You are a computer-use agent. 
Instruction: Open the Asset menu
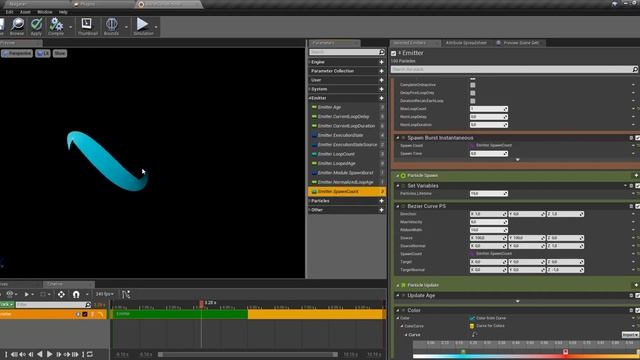click(x=25, y=12)
